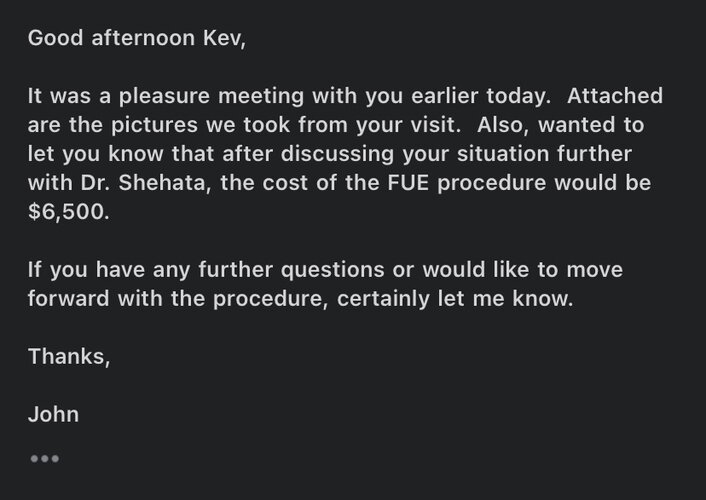The image size is (706, 500).
Task: Click the word "Attached" in the first paragraph
Action: pos(615,95)
